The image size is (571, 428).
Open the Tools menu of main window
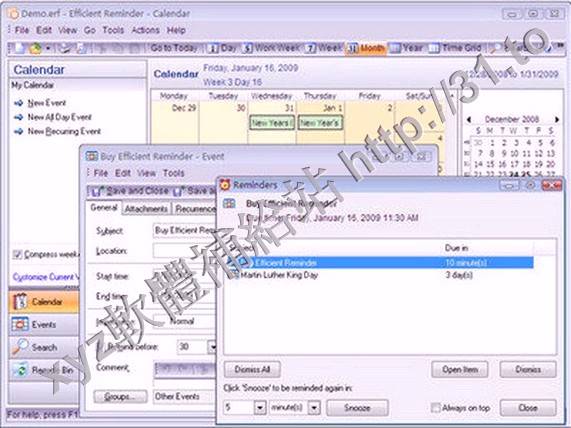113,30
